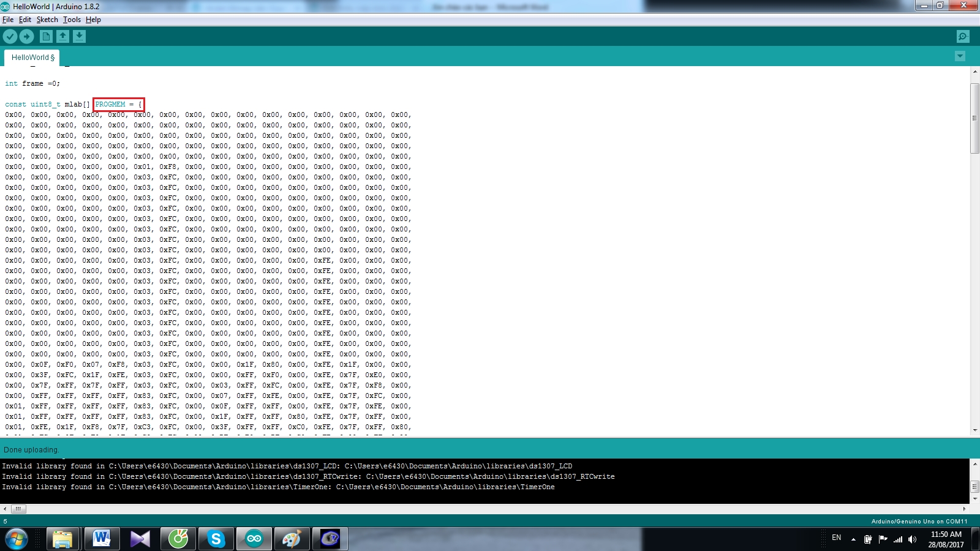Click 'const uint8_t mlab[]' declaration text

[47, 104]
